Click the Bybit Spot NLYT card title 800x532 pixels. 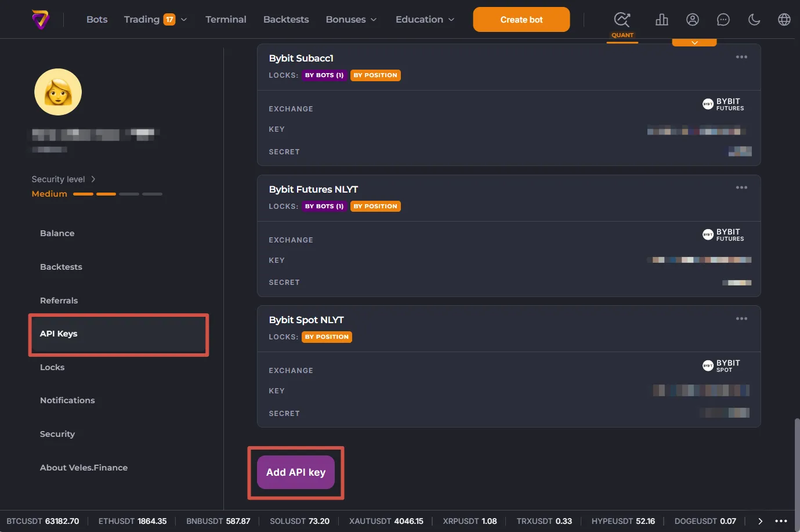point(306,320)
